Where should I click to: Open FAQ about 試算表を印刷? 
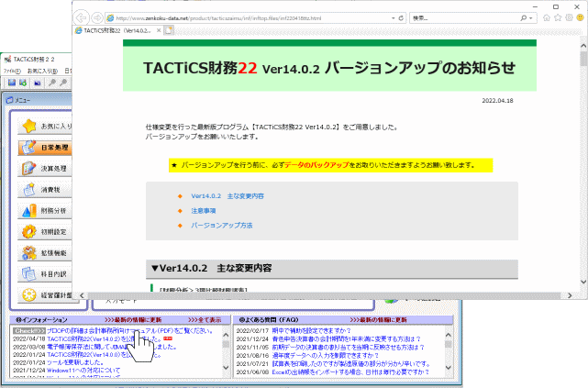pyautogui.click(x=351, y=363)
